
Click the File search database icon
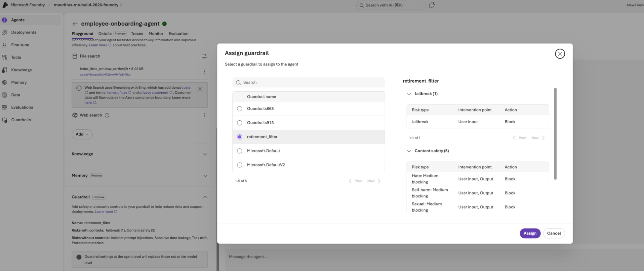[x=75, y=56]
